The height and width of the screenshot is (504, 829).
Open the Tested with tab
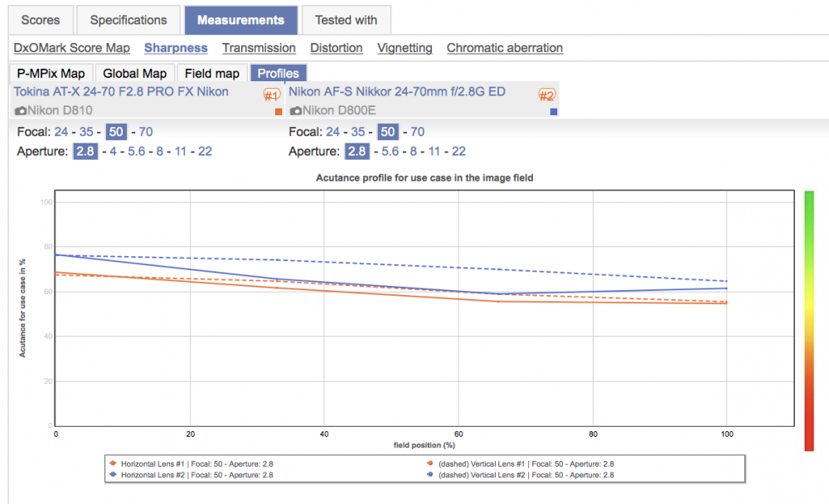tap(347, 20)
